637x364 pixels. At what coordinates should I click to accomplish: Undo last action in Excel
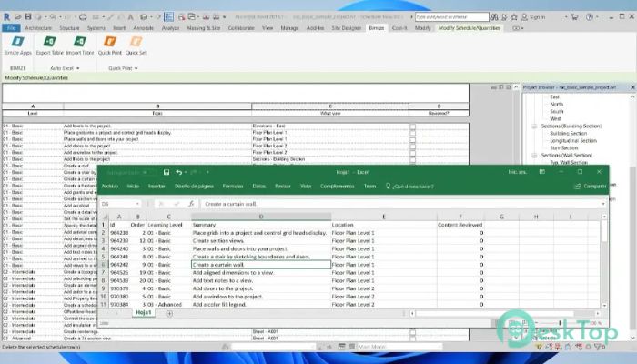click(178, 172)
